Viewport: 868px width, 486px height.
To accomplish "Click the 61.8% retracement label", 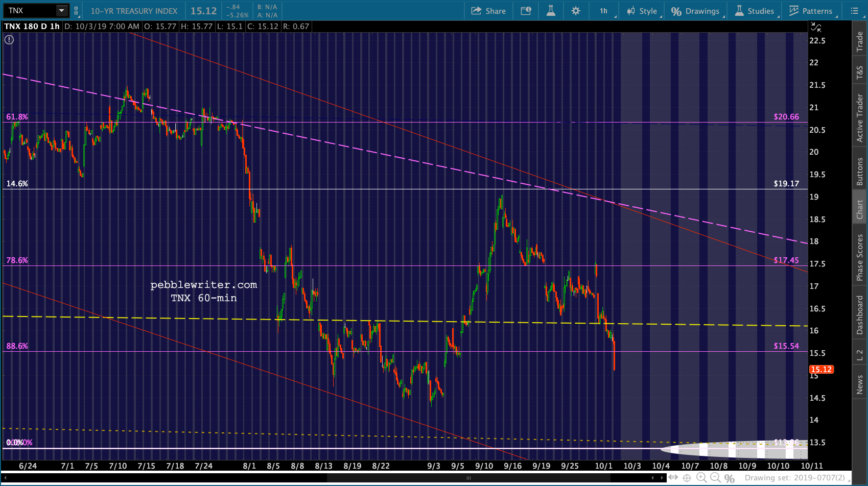I will (x=17, y=117).
